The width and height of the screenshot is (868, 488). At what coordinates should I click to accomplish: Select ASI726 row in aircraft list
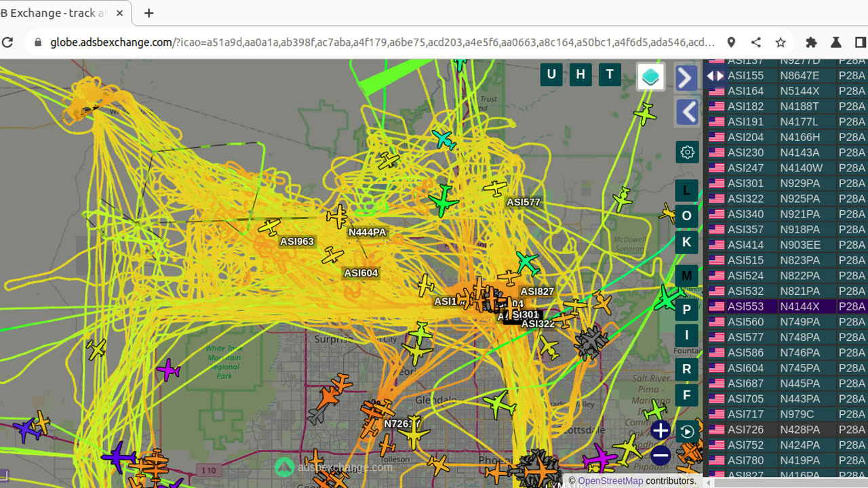click(787, 430)
